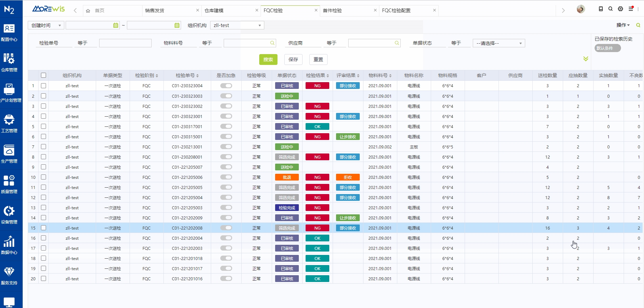This screenshot has height=308, width=644.
Task: Switch to the 首件检验 tab
Action: pos(332,10)
